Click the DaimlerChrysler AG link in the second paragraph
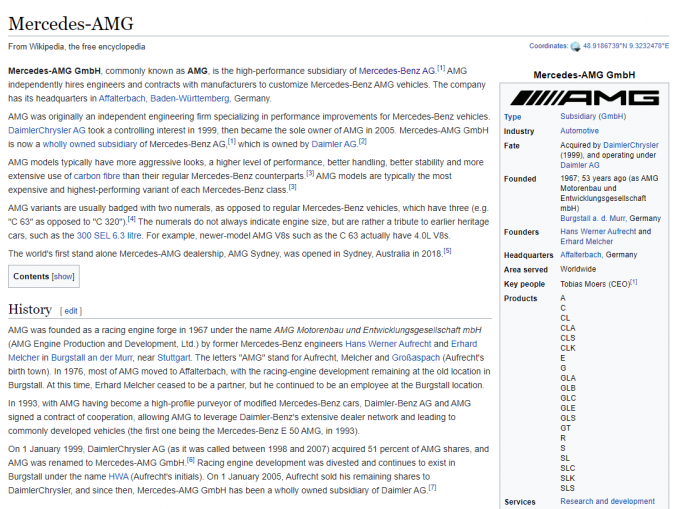Viewport: 678px width, 509px height. coord(47,131)
